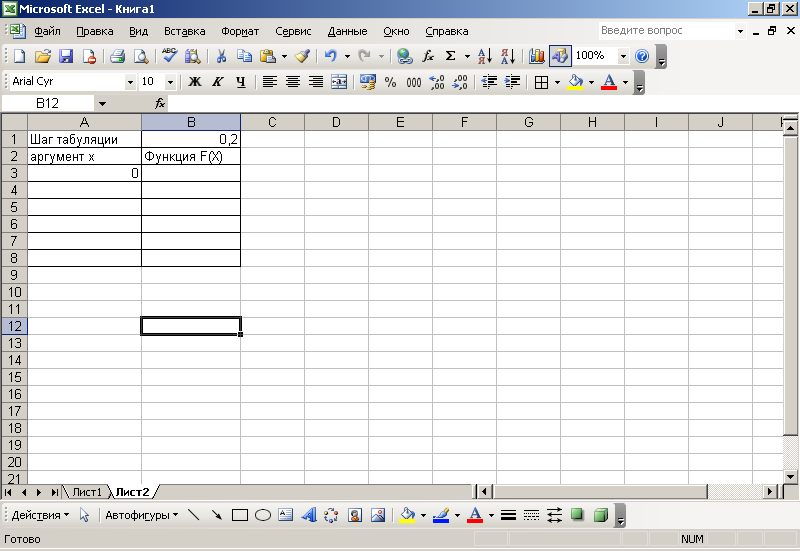
Task: Toggle italic (К) formatting
Action: click(218, 82)
